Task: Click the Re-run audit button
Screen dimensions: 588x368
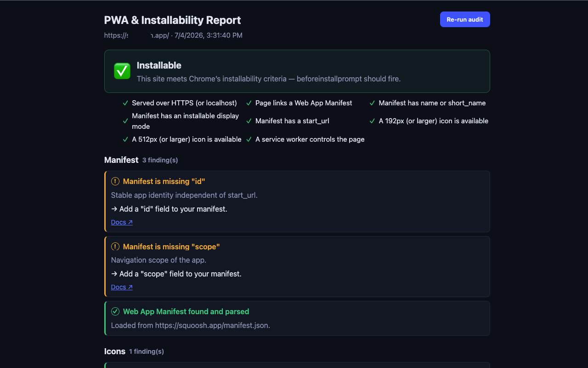Action: (x=465, y=19)
